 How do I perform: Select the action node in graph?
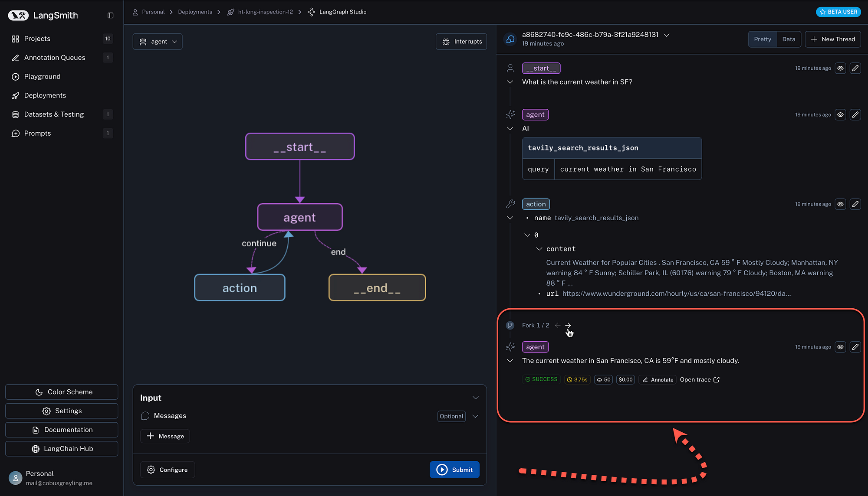pyautogui.click(x=240, y=288)
